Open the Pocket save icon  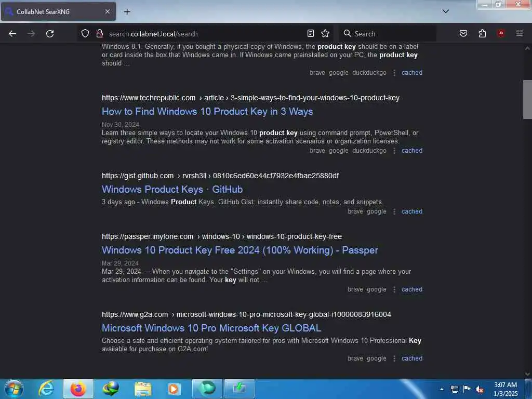pos(463,33)
